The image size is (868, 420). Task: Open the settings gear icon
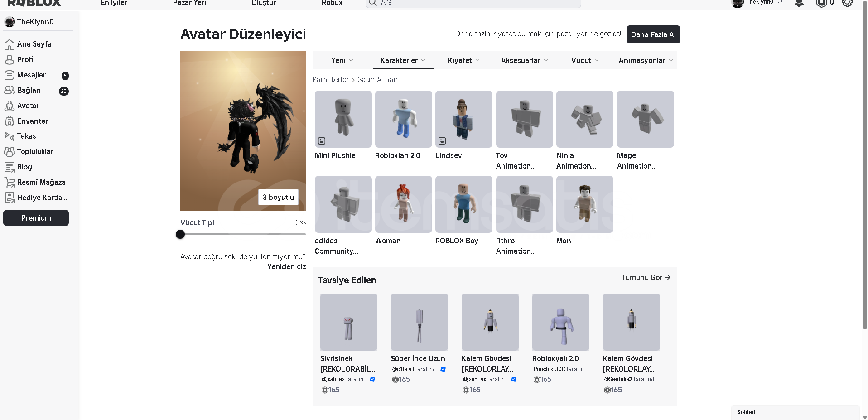(x=847, y=3)
